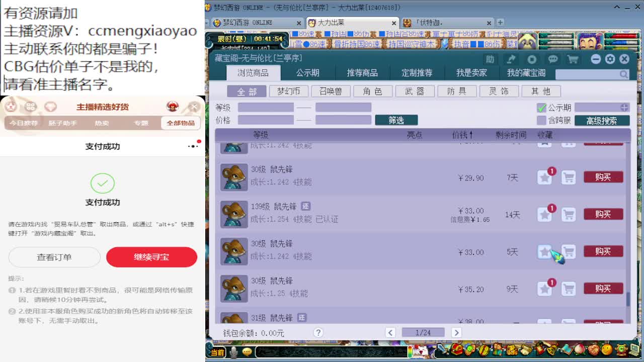Viewport: 644px width, 362px height.
Task: Go to previous page of listings
Action: (x=390, y=332)
